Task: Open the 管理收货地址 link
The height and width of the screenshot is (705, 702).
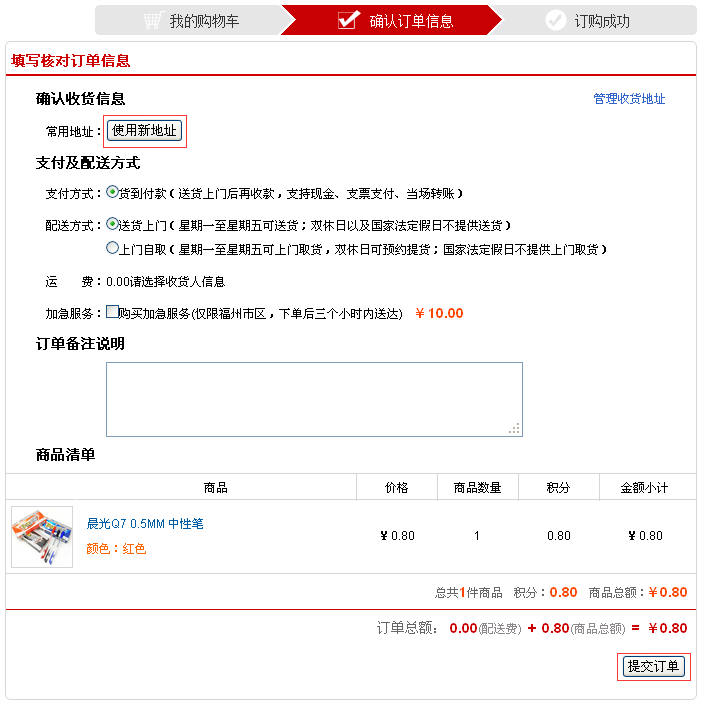Action: pyautogui.click(x=629, y=99)
